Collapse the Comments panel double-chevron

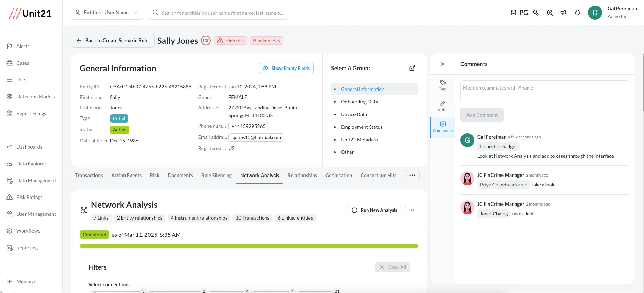tap(443, 64)
